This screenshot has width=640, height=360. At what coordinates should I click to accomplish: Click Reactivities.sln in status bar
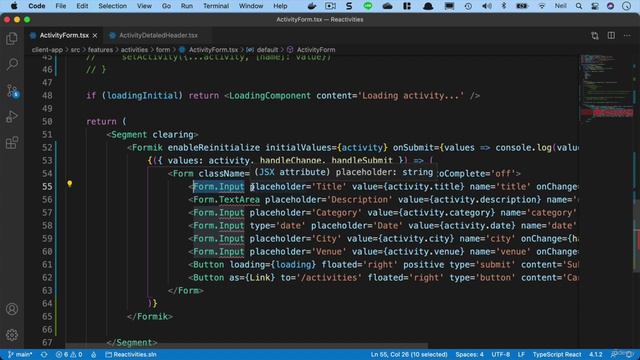click(131, 354)
